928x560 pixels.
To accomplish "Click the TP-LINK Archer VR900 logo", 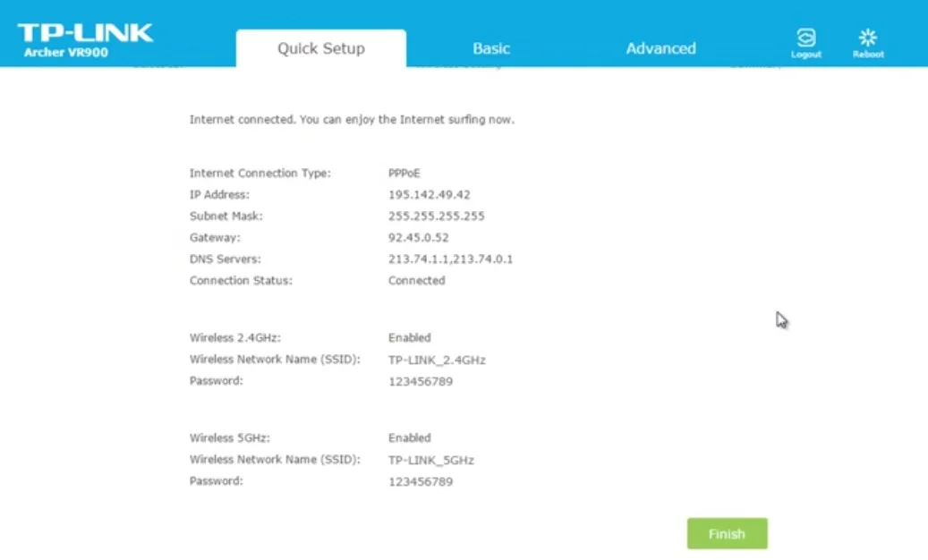I will pos(85,40).
